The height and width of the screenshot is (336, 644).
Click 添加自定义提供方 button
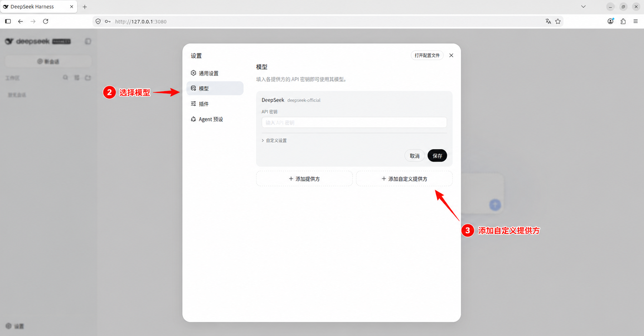click(x=404, y=179)
